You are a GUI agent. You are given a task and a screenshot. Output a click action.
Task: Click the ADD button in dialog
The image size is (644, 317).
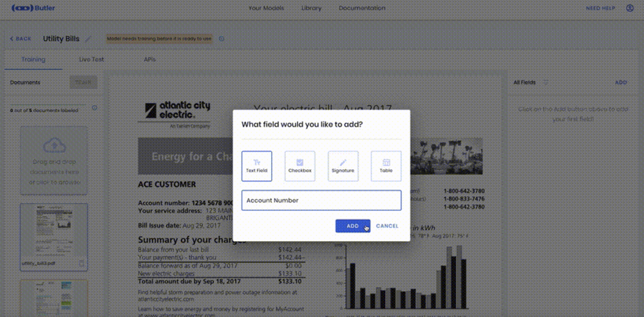click(x=353, y=226)
